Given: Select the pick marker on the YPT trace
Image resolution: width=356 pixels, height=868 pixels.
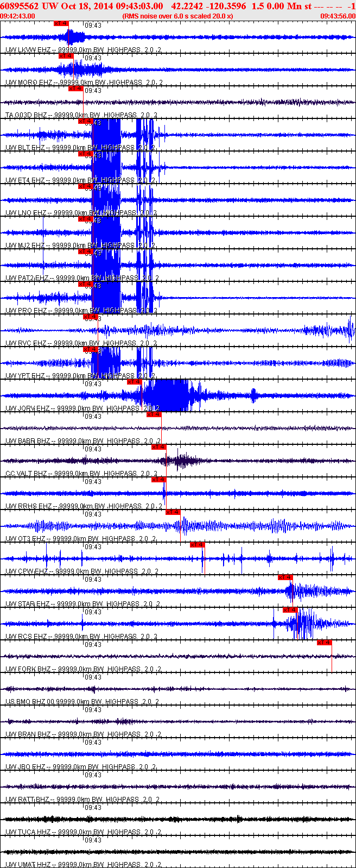Looking at the screenshot, I should coord(90,349).
